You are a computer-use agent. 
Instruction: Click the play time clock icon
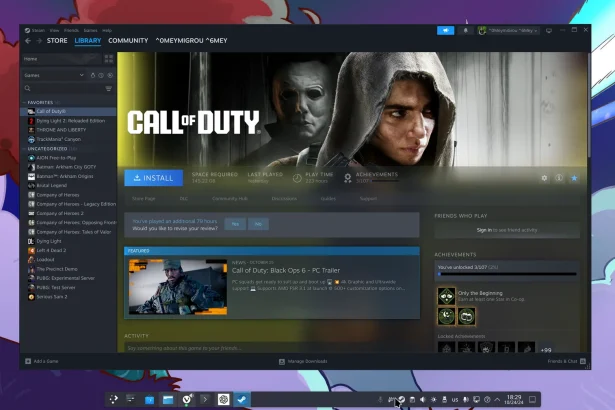(x=297, y=178)
